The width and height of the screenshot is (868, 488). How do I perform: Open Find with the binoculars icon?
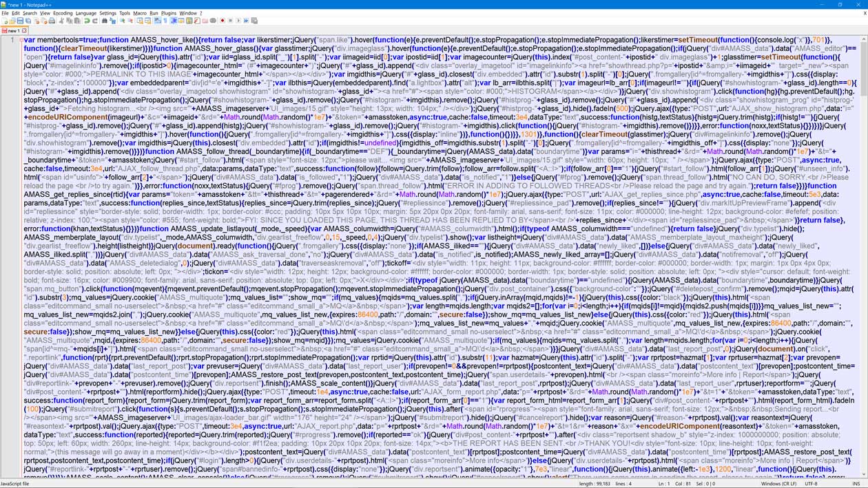(104, 21)
